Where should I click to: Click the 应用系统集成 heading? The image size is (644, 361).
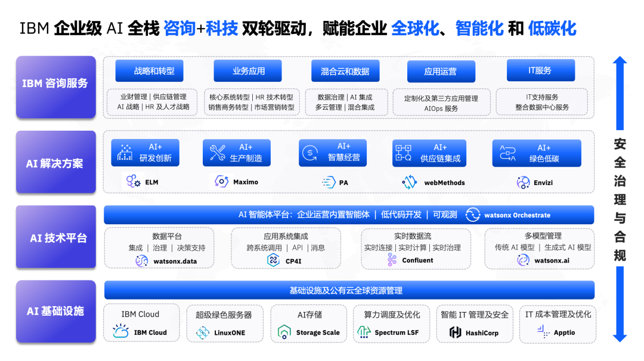click(286, 236)
